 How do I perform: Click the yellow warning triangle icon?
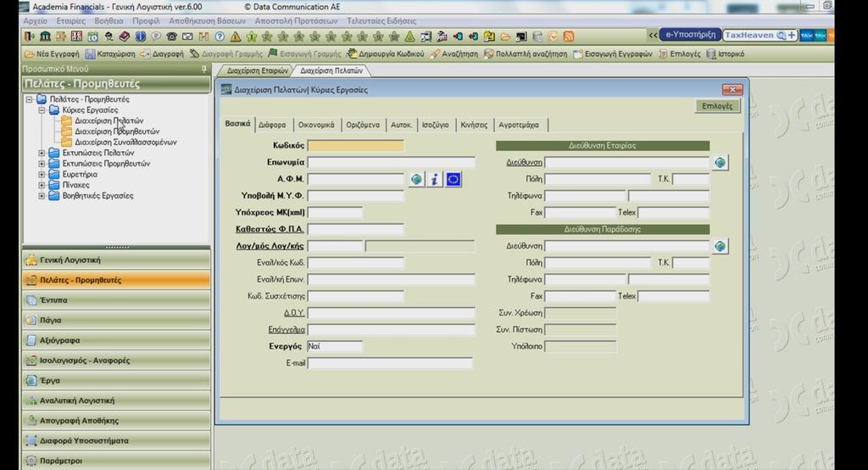pos(236,36)
